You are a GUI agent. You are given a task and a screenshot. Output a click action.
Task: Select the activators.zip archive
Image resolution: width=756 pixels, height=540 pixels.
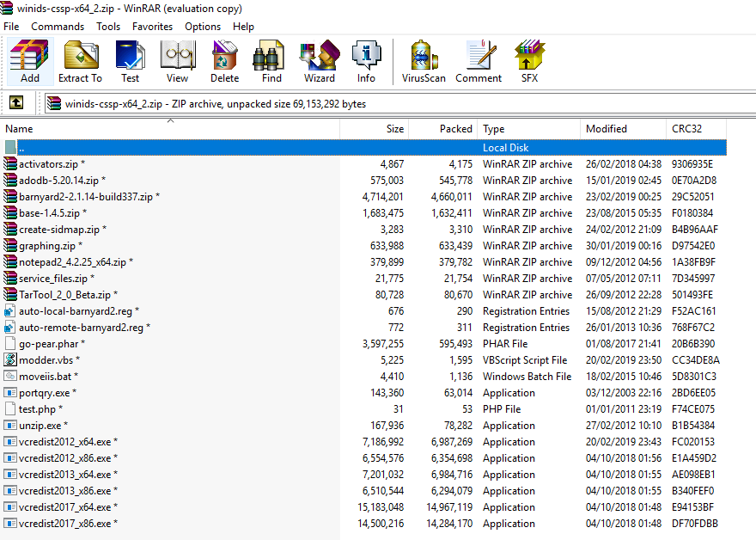(50, 163)
